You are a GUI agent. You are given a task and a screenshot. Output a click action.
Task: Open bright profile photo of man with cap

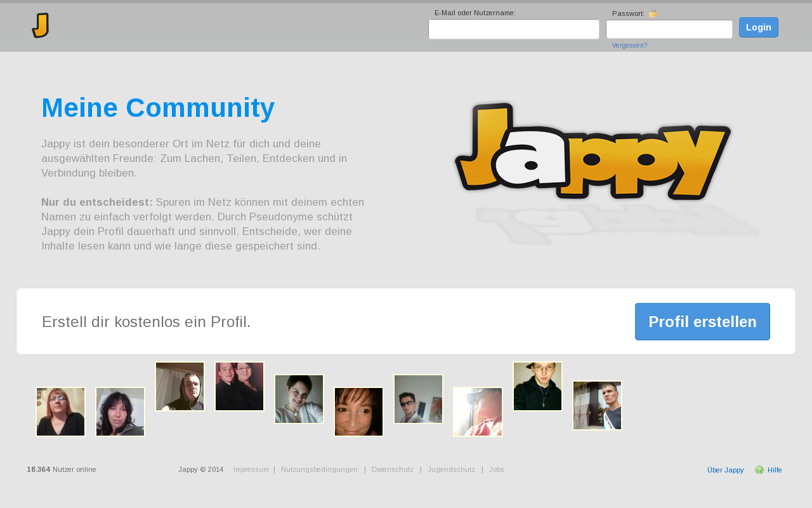(478, 412)
